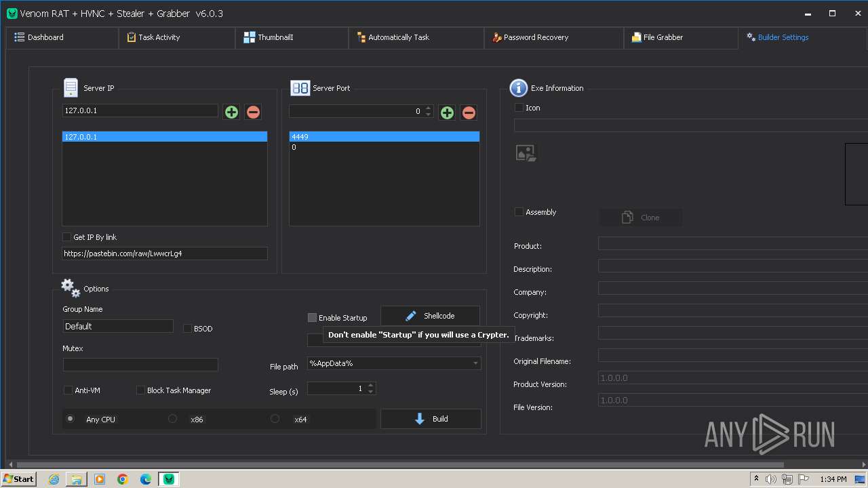Select the x64 radio option

pyautogui.click(x=275, y=419)
